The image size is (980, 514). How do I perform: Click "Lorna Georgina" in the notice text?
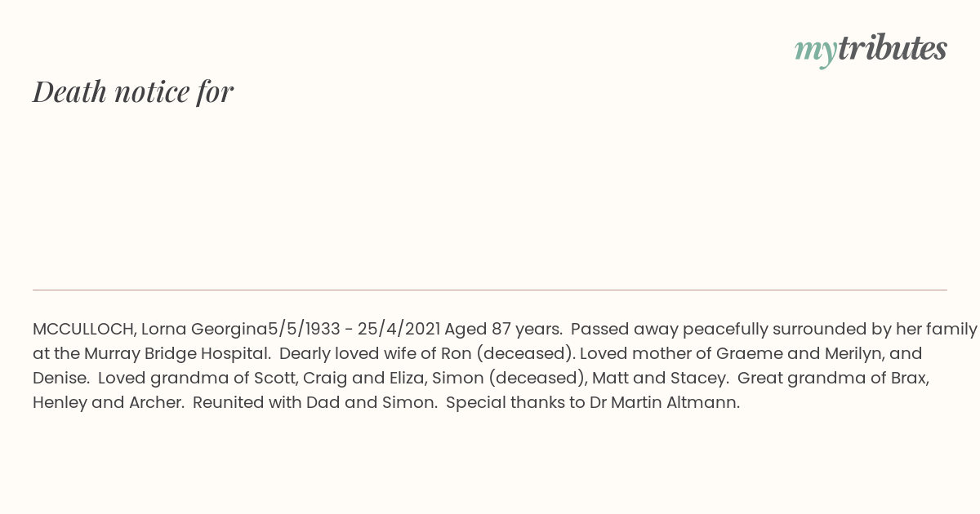point(204,330)
